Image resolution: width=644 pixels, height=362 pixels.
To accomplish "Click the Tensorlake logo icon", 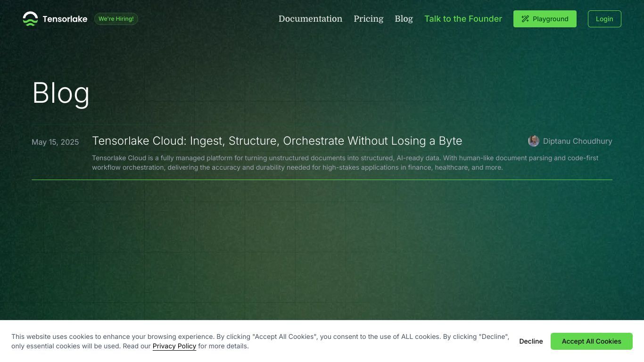I will 30,19.
